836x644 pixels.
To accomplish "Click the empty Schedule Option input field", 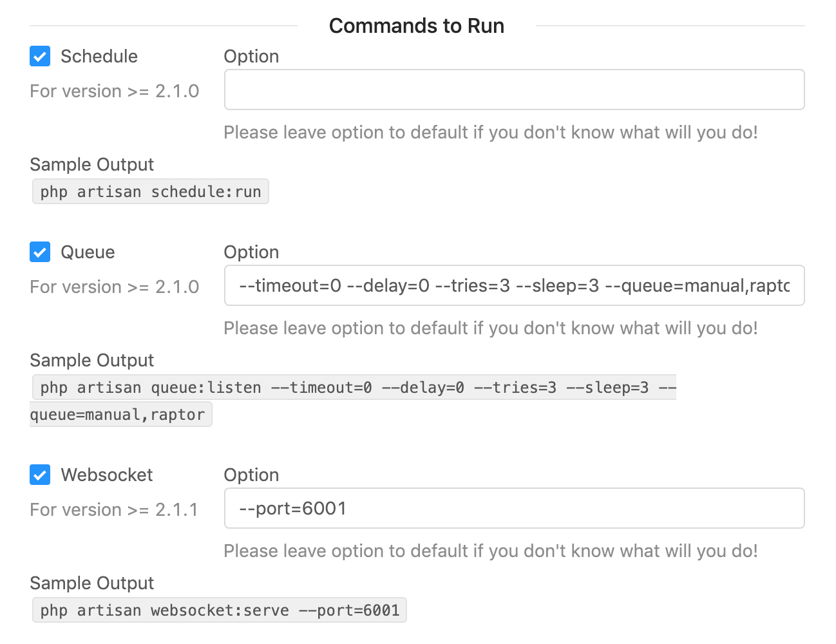I will [514, 90].
